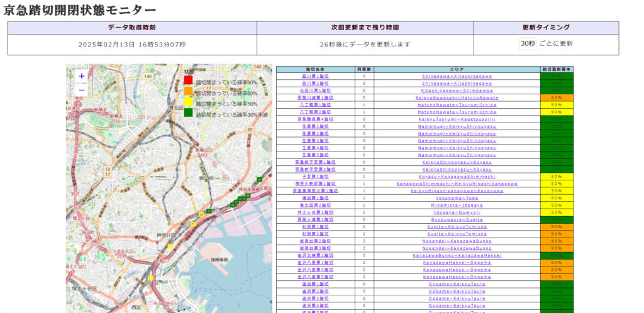
Task: Open the 杉田第2踏切 link
Action: (x=316, y=234)
